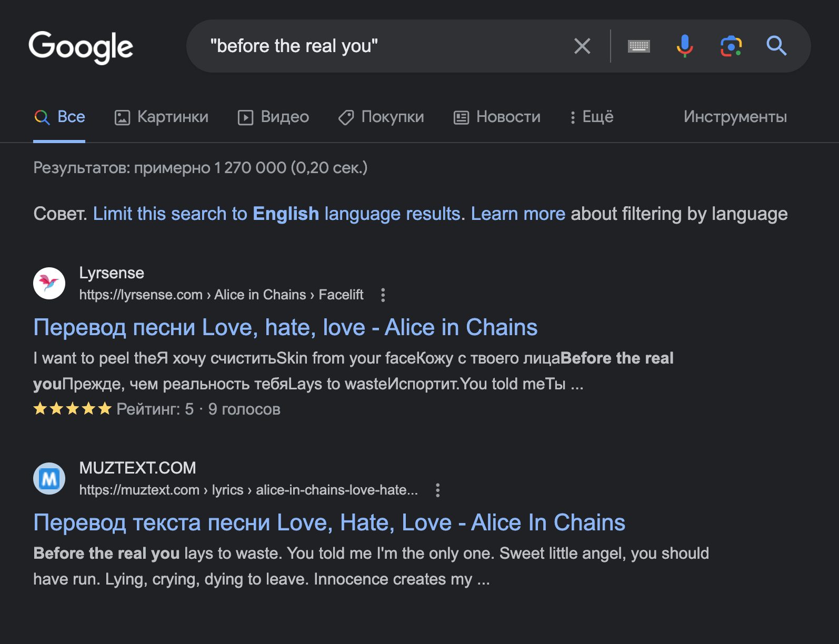
Task: Open the Инструменты search tools
Action: (735, 117)
